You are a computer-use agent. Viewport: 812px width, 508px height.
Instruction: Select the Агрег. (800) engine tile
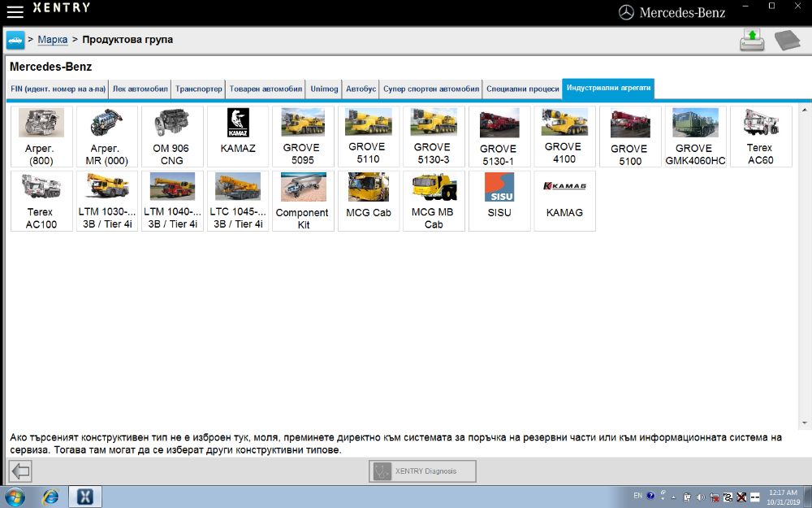41,137
